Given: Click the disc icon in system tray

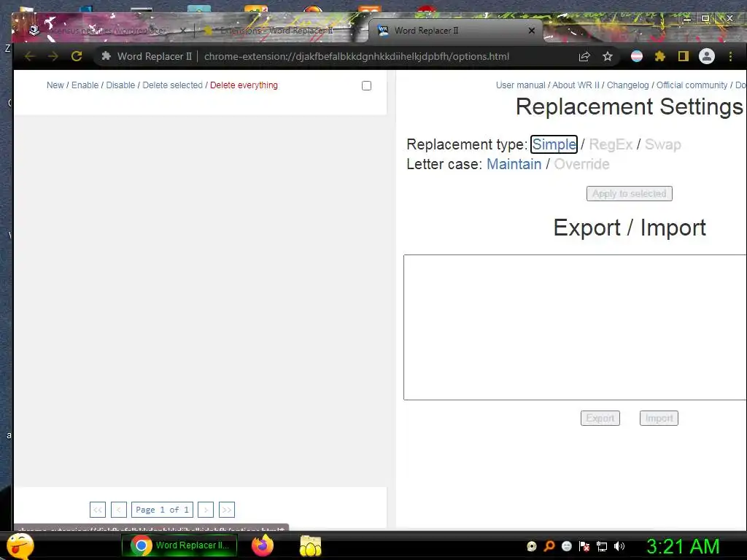Looking at the screenshot, I should coord(532,546).
